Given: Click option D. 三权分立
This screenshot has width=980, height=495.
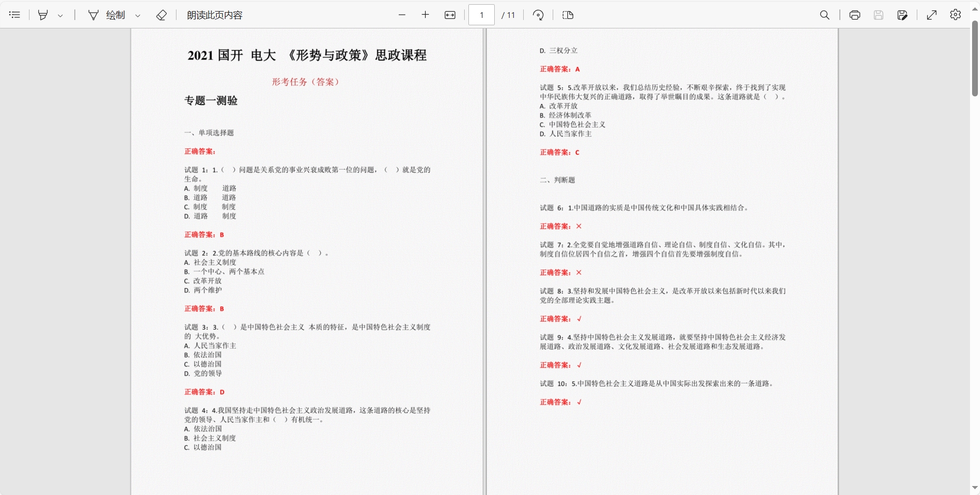Looking at the screenshot, I should (558, 51).
